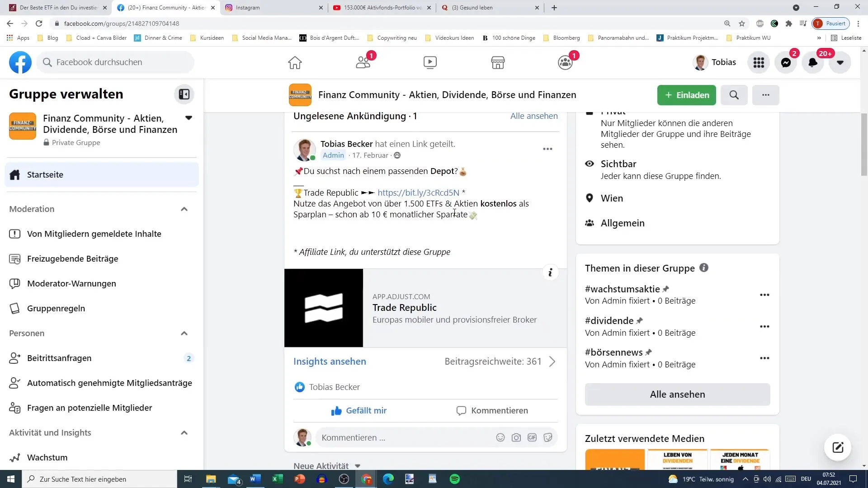Collapse the Moderation section

click(184, 209)
